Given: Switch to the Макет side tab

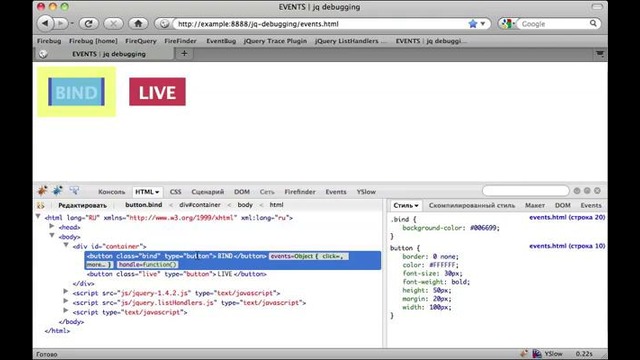Looking at the screenshot, I should pos(535,205).
